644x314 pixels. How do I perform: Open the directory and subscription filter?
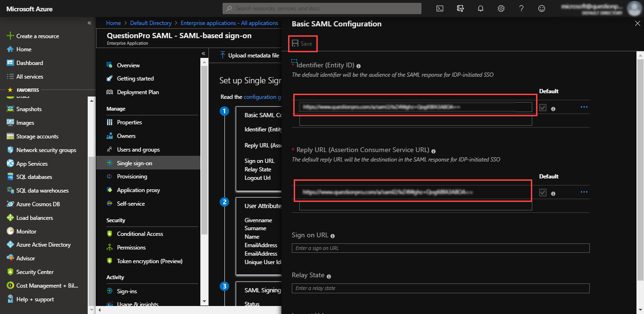pos(460,8)
